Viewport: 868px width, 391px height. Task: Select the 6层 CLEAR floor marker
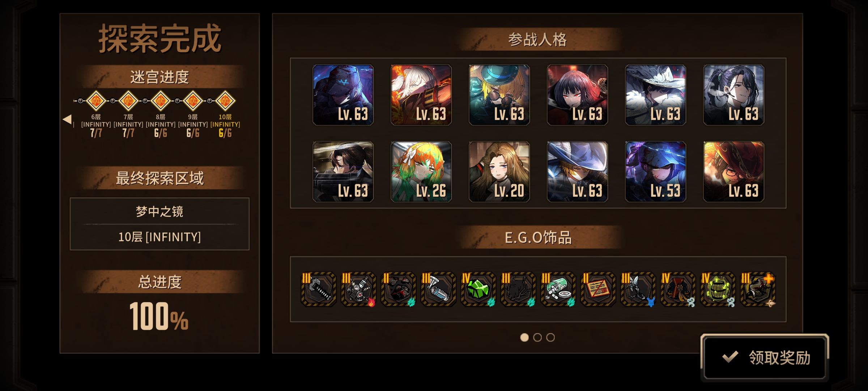(96, 101)
